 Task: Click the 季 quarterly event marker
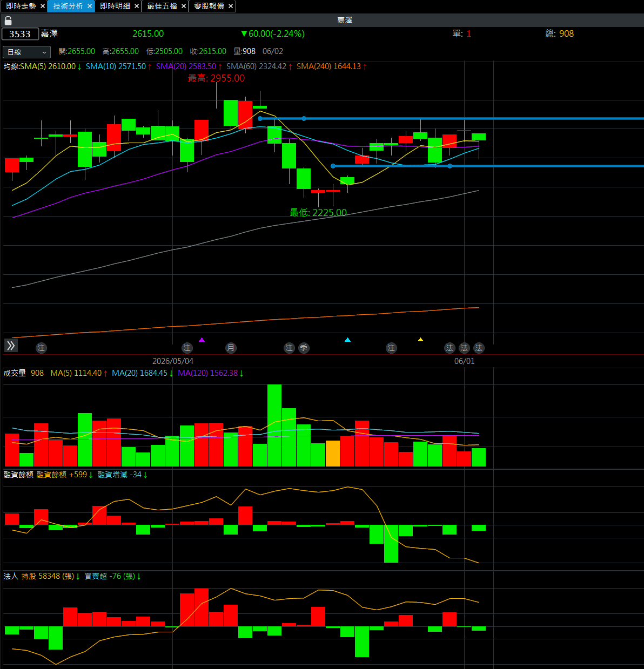(304, 348)
